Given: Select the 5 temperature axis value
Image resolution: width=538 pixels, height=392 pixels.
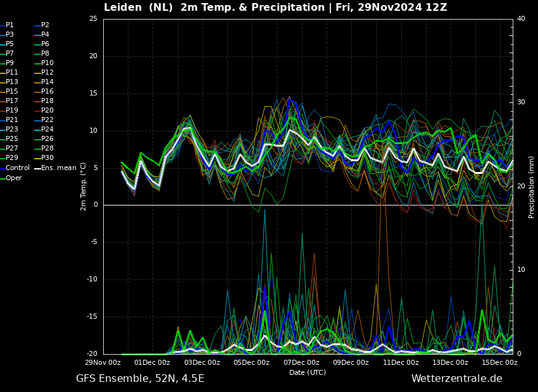Looking at the screenshot, I should coord(96,168).
